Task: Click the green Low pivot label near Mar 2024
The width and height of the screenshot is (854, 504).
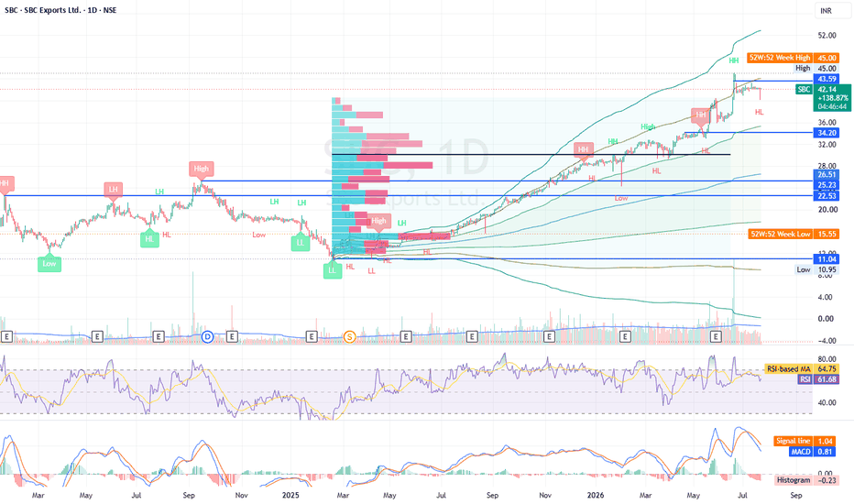Action: 49,264
